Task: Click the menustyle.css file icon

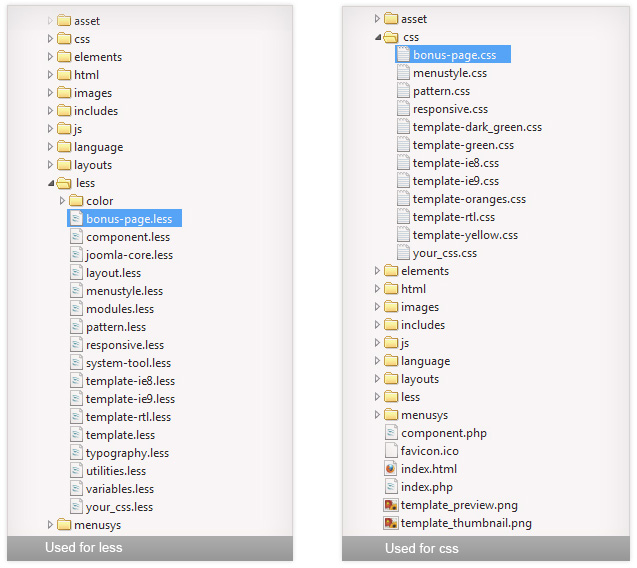Action: point(403,72)
